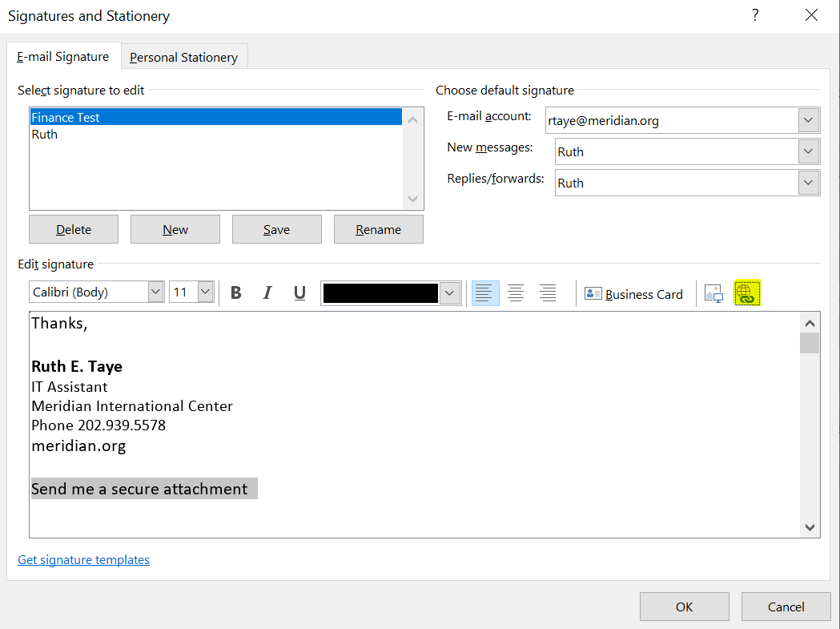Click the font size field showing 11
This screenshot has width=840, height=629.
tap(183, 292)
